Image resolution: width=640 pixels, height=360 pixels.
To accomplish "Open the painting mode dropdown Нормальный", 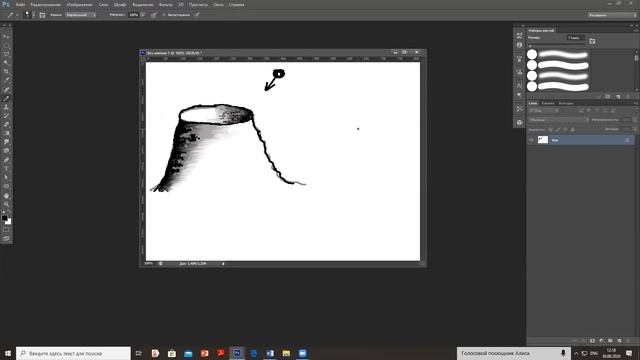I will (x=81, y=15).
